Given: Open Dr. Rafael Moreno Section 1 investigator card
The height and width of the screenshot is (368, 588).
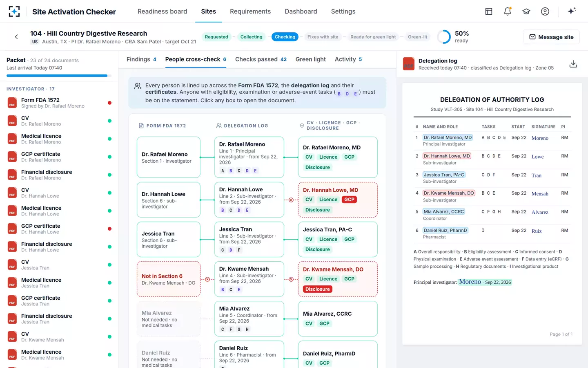Looking at the screenshot, I should (169, 157).
